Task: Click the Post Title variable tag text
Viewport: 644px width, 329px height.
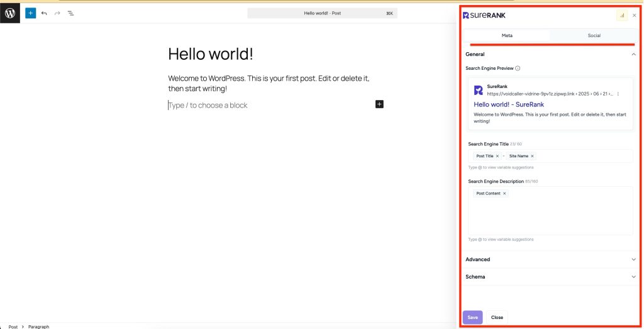Action: (485, 156)
